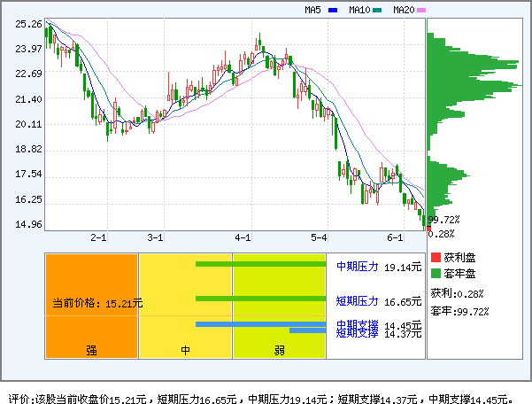Click the 5-4 date axis label
The height and width of the screenshot is (404, 532).
point(319,238)
